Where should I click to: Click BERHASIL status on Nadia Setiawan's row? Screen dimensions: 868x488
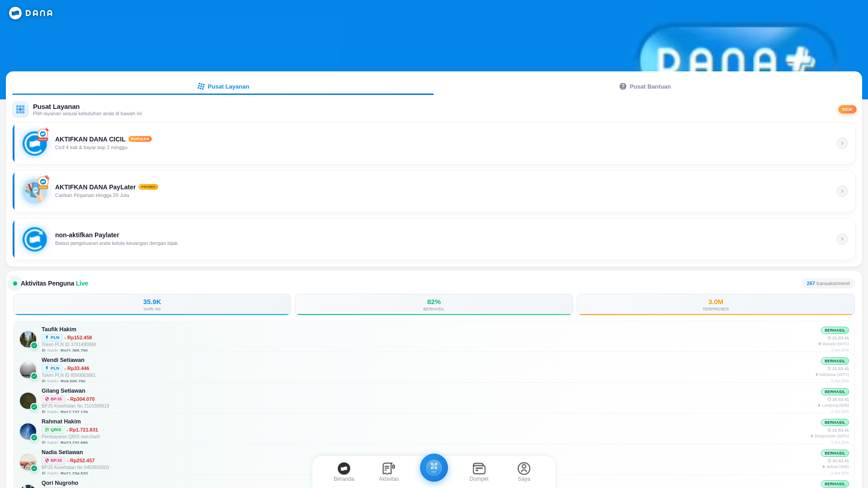point(835,453)
